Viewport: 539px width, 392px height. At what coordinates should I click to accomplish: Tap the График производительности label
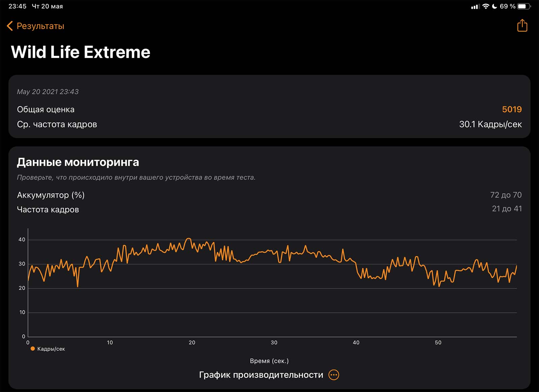tap(261, 375)
